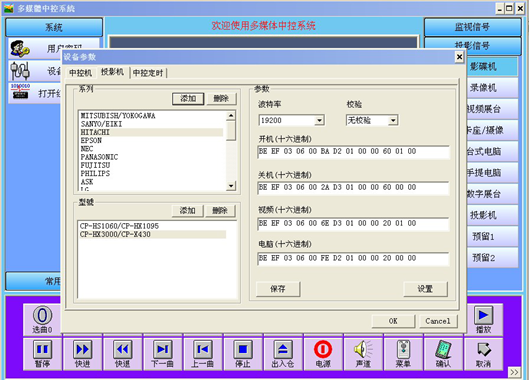Click the 关机 power-off hex code field
The image size is (529, 380).
click(x=353, y=188)
